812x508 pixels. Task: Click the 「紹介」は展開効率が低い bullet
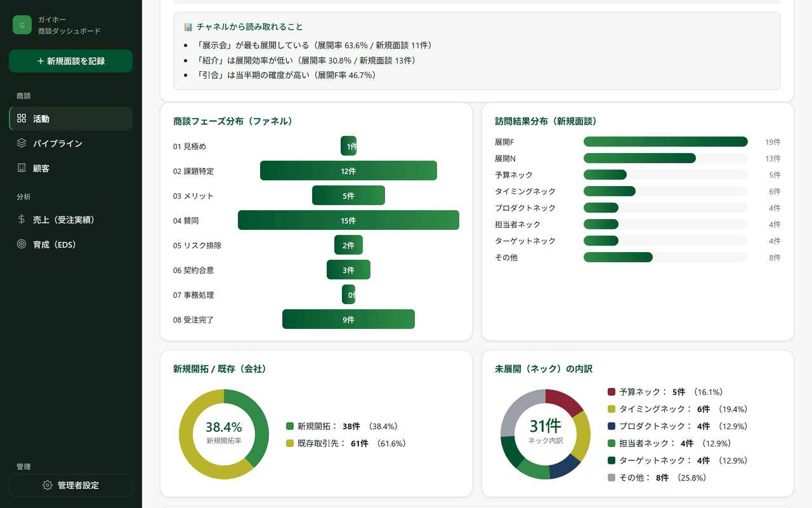coord(306,60)
